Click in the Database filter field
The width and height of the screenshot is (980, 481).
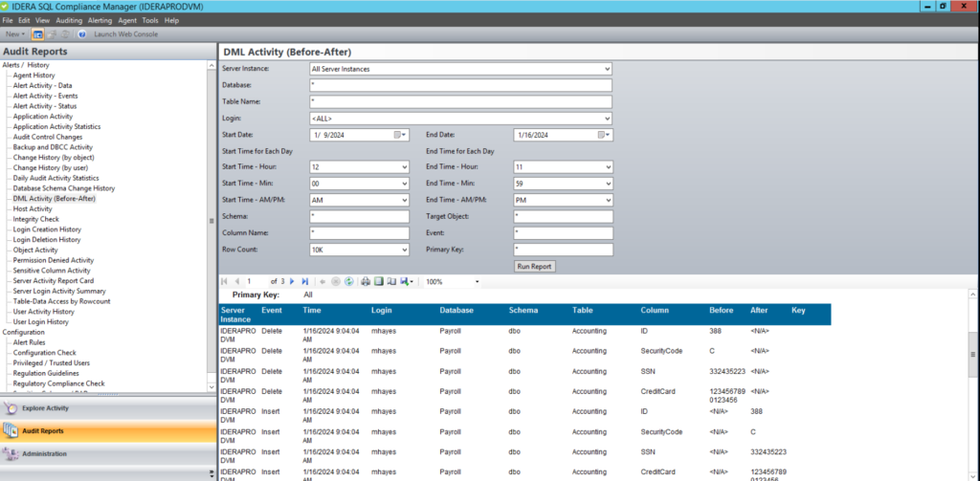tap(460, 85)
